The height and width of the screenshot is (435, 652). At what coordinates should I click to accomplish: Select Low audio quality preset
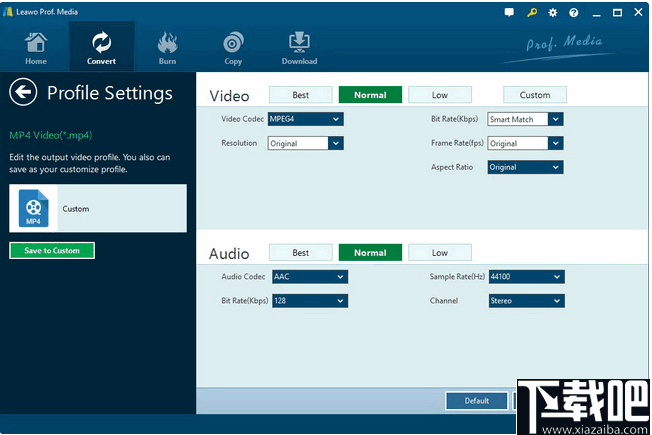point(440,252)
